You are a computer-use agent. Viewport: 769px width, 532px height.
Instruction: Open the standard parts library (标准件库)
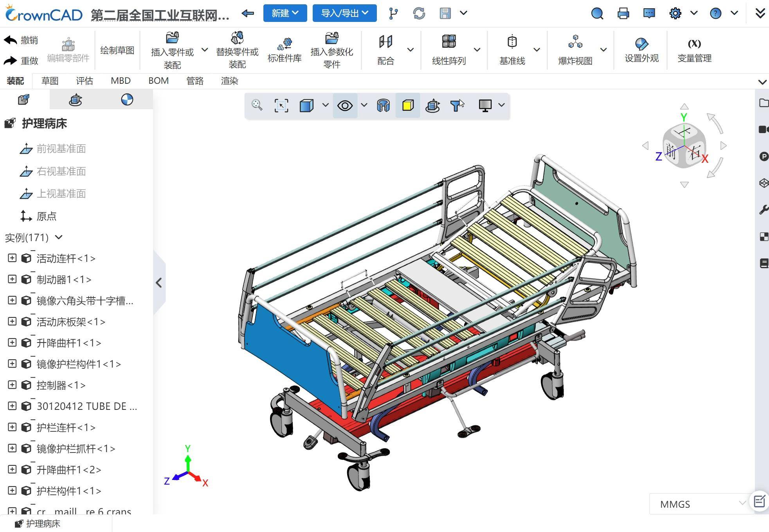285,50
